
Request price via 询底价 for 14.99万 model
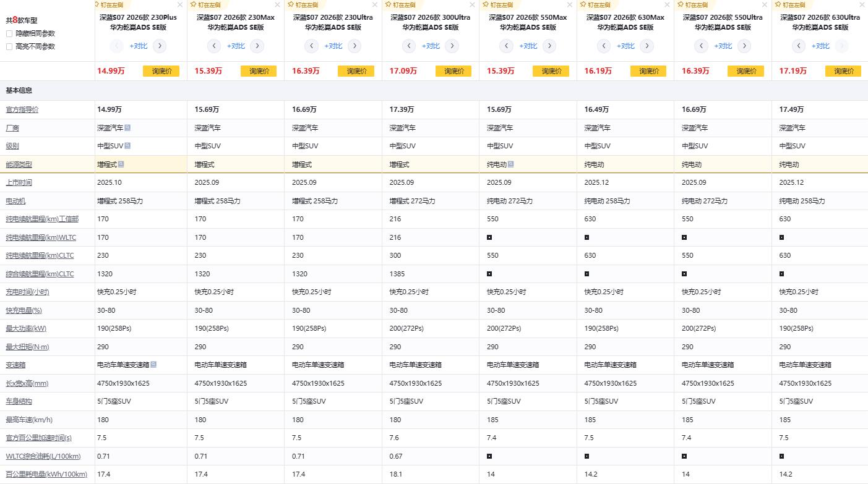(x=161, y=71)
